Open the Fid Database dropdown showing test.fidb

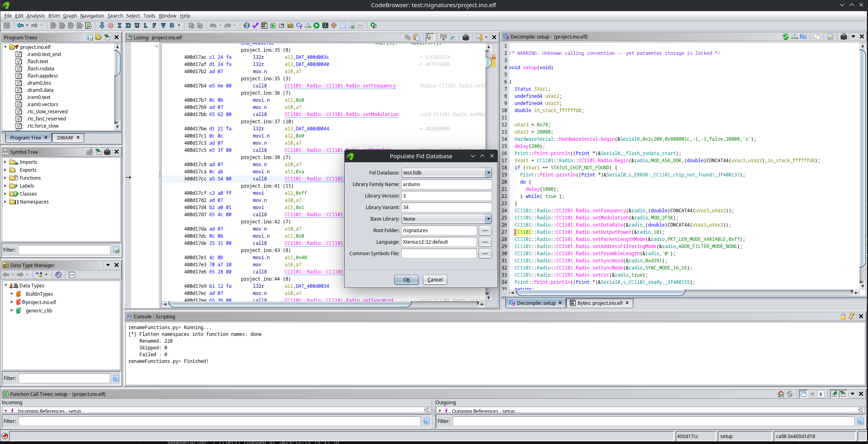click(489, 173)
